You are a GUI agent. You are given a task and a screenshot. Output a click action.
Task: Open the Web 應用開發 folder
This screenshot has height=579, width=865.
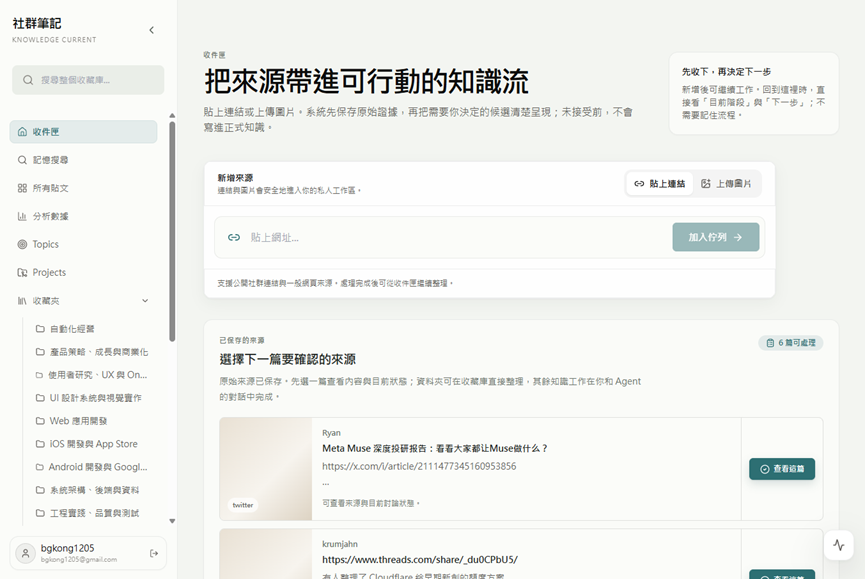(x=91, y=421)
